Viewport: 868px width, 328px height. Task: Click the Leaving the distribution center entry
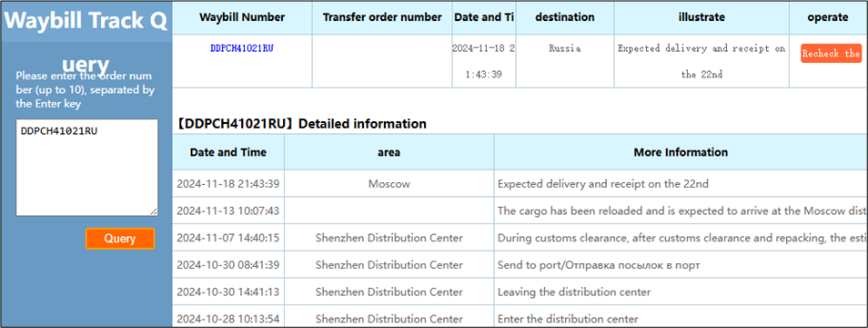574,292
